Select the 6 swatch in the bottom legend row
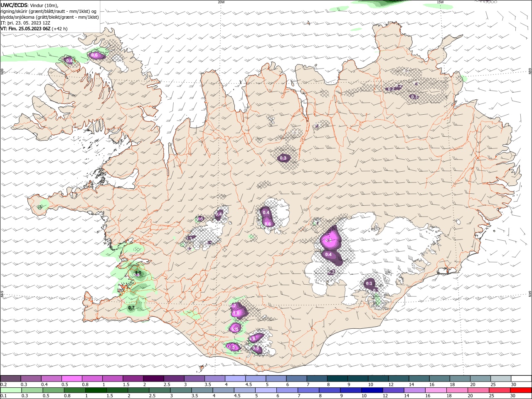532x399 pixels. point(287,390)
